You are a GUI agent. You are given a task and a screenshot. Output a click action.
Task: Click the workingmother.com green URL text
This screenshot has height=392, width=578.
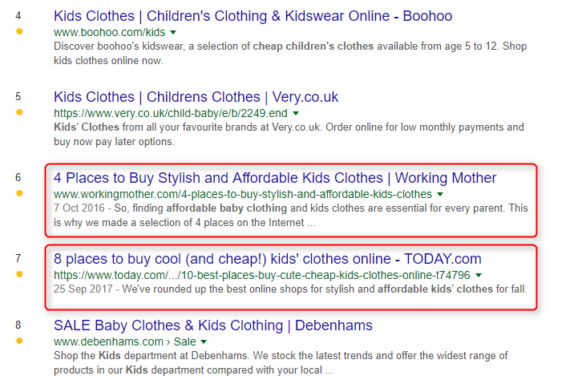point(242,194)
